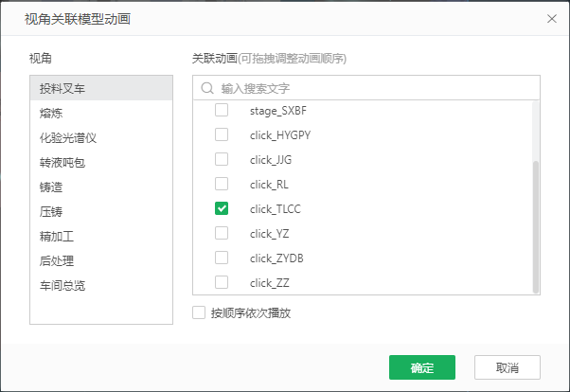Check the stage_SXBF animation checkbox
The height and width of the screenshot is (392, 570).
222,110
